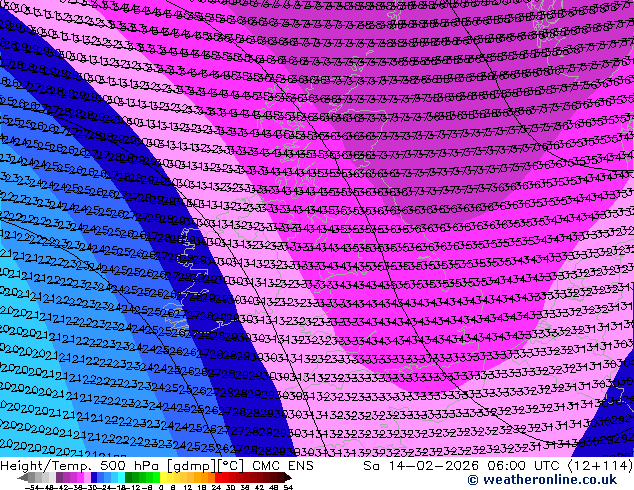Click the '[°C]' unit label

[x=230, y=466]
